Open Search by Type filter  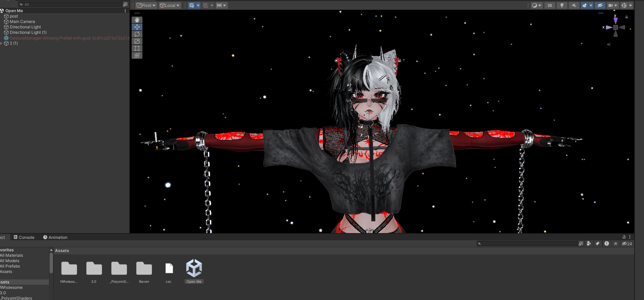pos(589,244)
